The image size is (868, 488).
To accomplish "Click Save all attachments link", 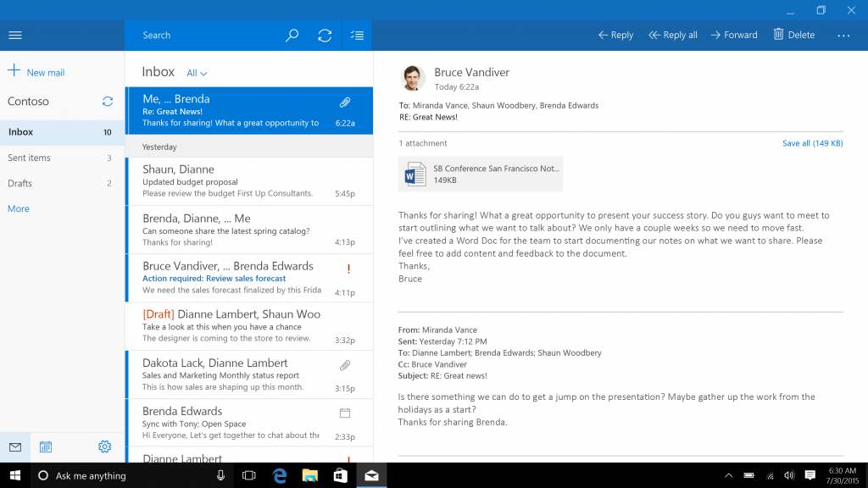I will pyautogui.click(x=812, y=143).
